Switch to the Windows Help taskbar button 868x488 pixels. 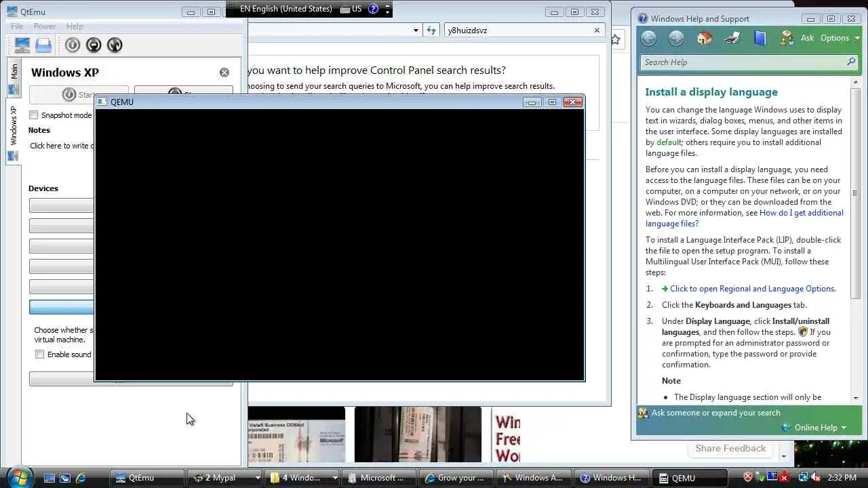[x=611, y=478]
